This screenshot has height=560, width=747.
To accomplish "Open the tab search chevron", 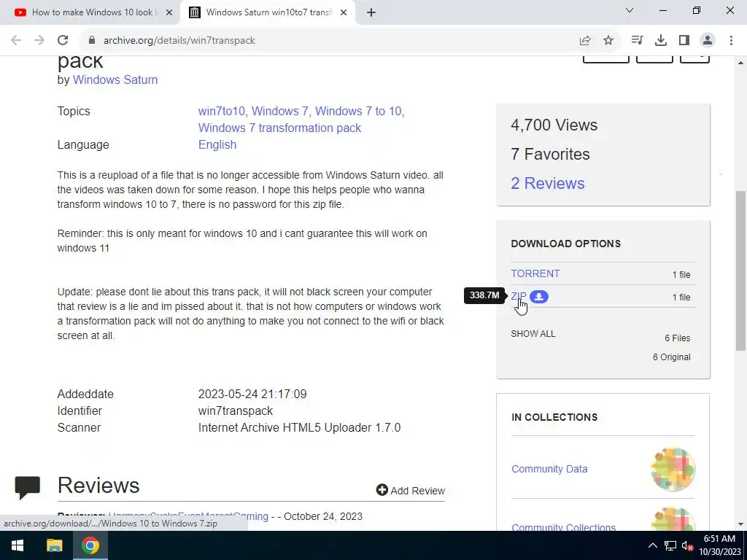I will tap(630, 10).
